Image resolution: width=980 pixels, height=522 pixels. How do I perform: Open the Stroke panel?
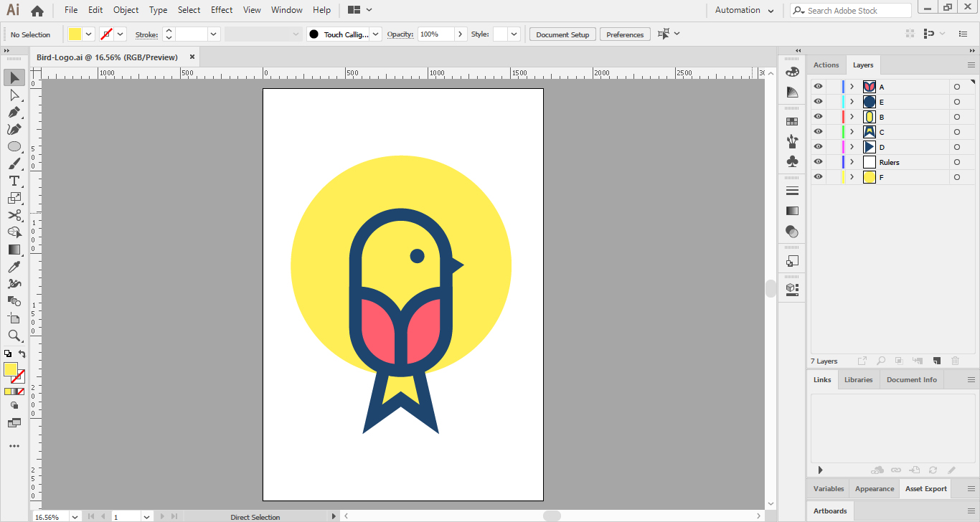792,191
